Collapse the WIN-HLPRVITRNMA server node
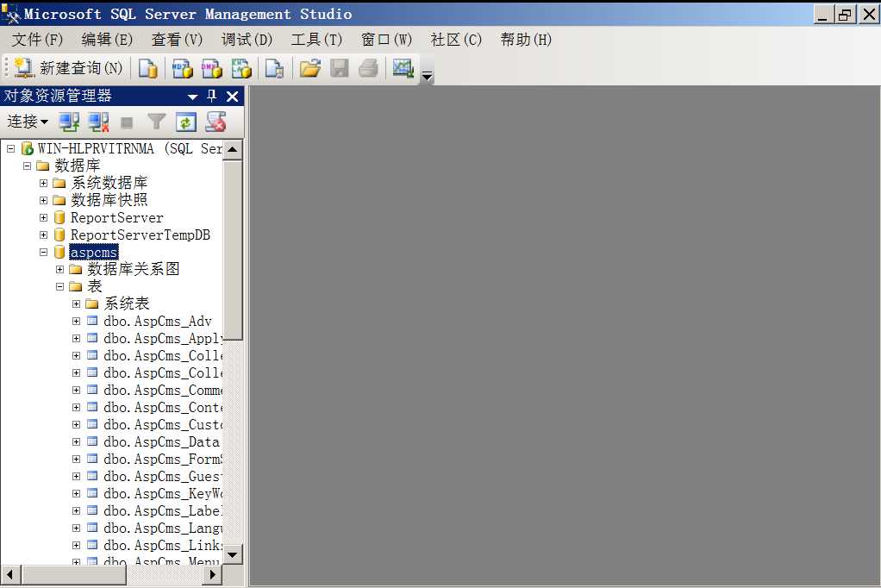The image size is (881, 588). tap(10, 149)
